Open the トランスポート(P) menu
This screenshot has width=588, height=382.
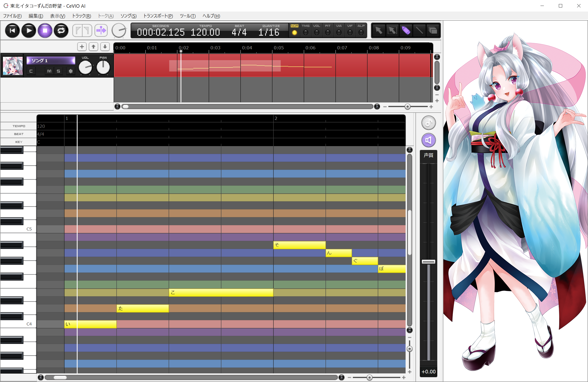(158, 16)
